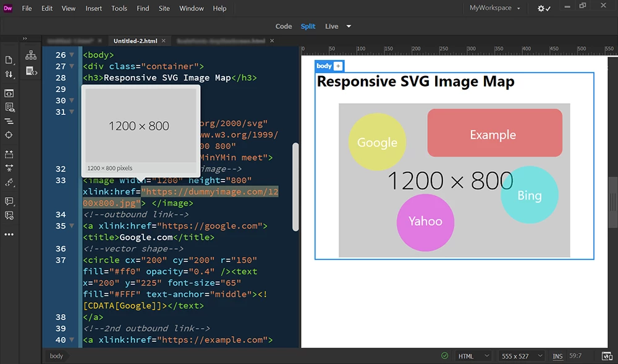Click the Live Code window icon
Viewport: 618px width, 364px height.
[9, 93]
